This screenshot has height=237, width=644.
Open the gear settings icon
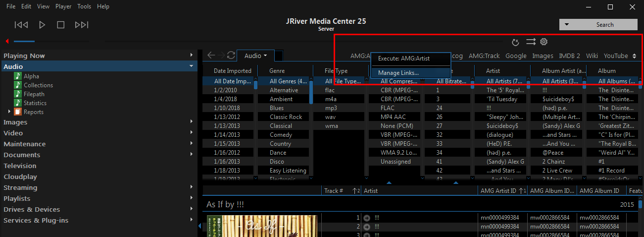[x=544, y=42]
